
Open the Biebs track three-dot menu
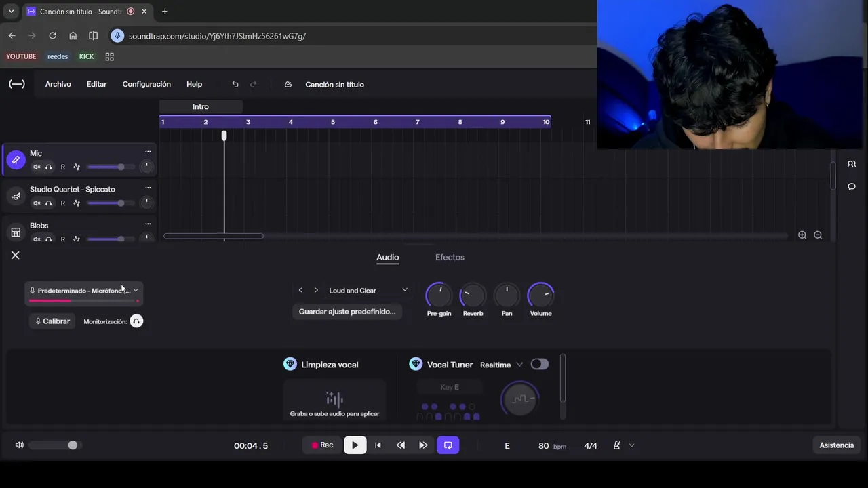click(x=148, y=224)
